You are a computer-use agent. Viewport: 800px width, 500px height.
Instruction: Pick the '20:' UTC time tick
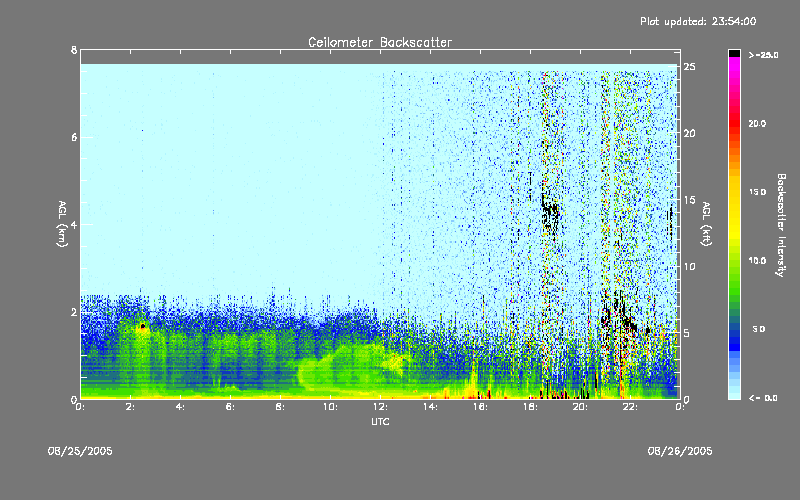tap(580, 407)
